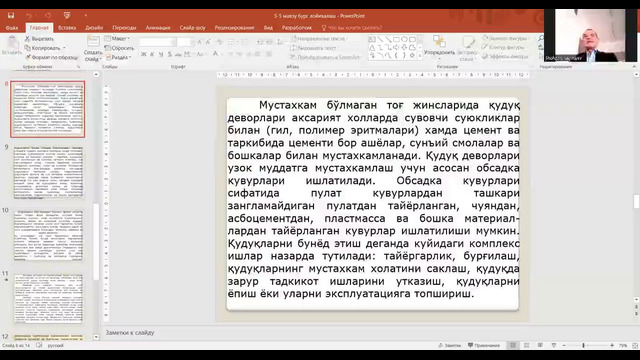Click the increase font size icon
640x360 pixels.
(200, 42)
